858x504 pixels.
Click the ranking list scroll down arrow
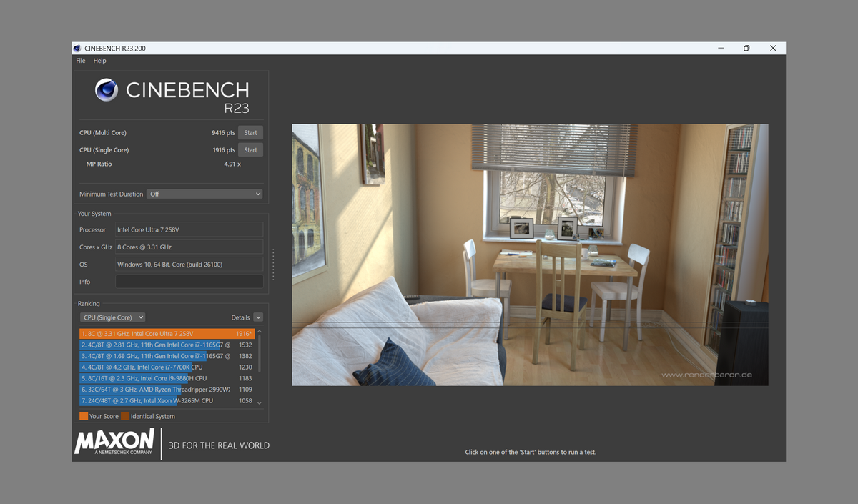[x=260, y=403]
